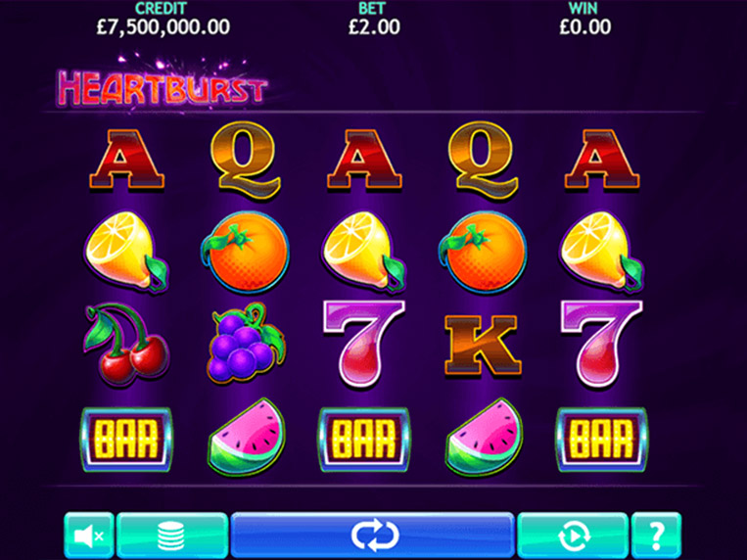
Task: Click the credit amount £7,500,000.00
Action: [x=163, y=26]
